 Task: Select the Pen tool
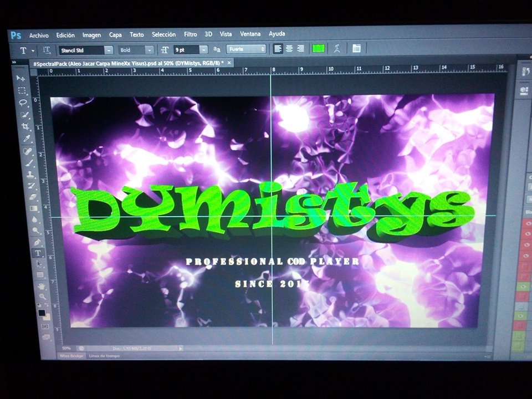tap(37, 242)
